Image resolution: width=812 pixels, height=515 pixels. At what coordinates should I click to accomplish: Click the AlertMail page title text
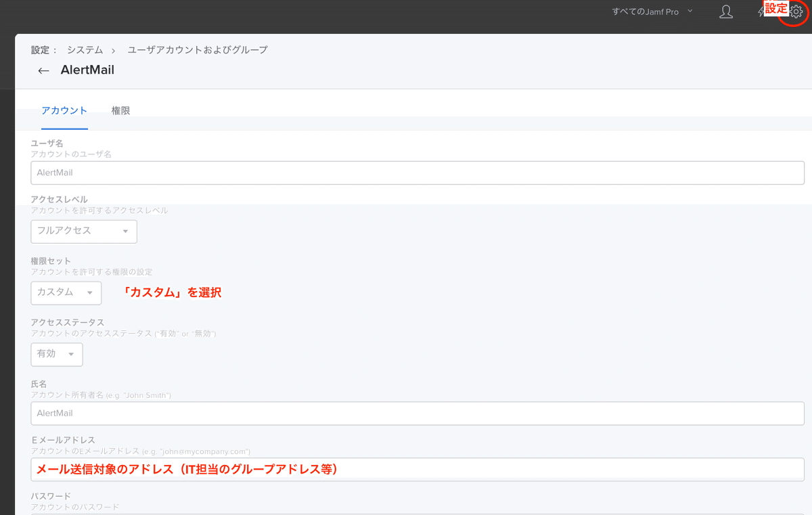[x=87, y=70]
